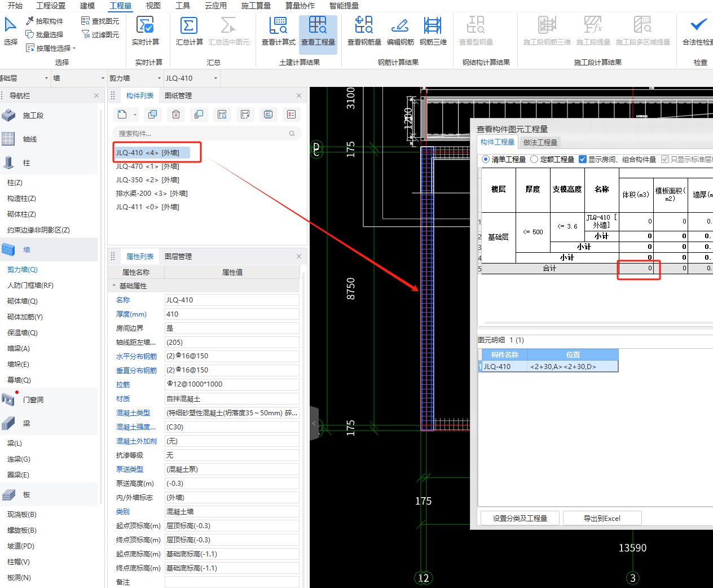713x588 pixels.
Task: Select 剪力墙(Q) in the wall list
Action: (23, 270)
